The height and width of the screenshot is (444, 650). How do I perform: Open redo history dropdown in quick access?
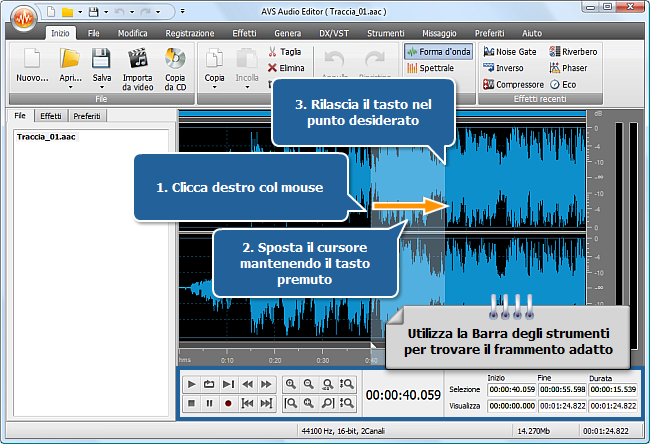click(158, 12)
